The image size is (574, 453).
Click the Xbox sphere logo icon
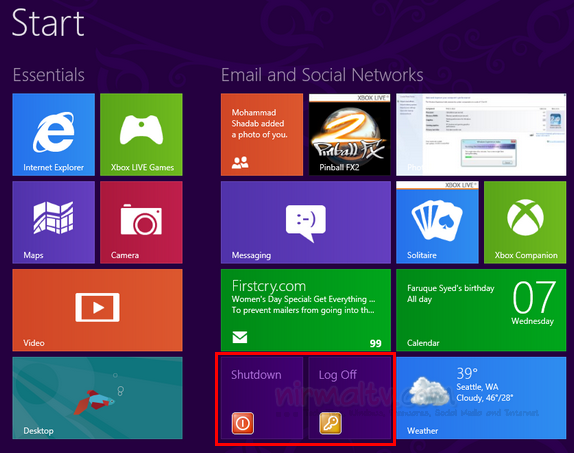click(525, 217)
